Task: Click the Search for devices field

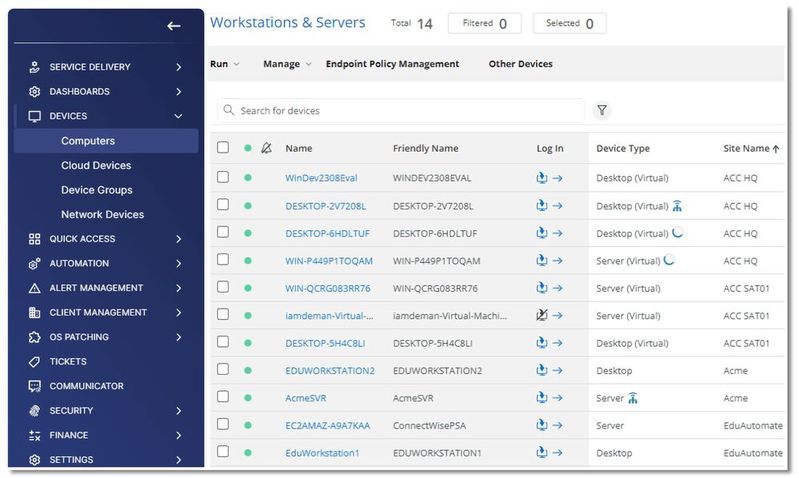Action: tap(401, 111)
